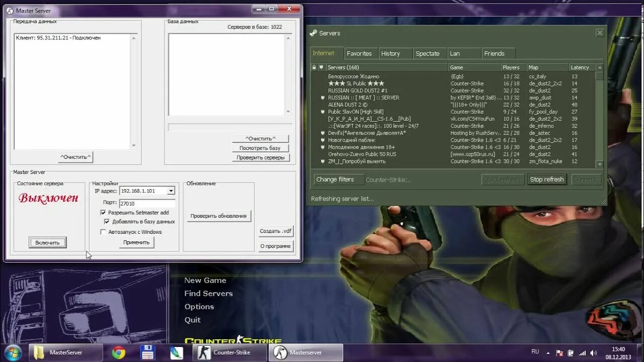Click the База данных progress bar
The width and height of the screenshot is (644, 362).
[230, 127]
